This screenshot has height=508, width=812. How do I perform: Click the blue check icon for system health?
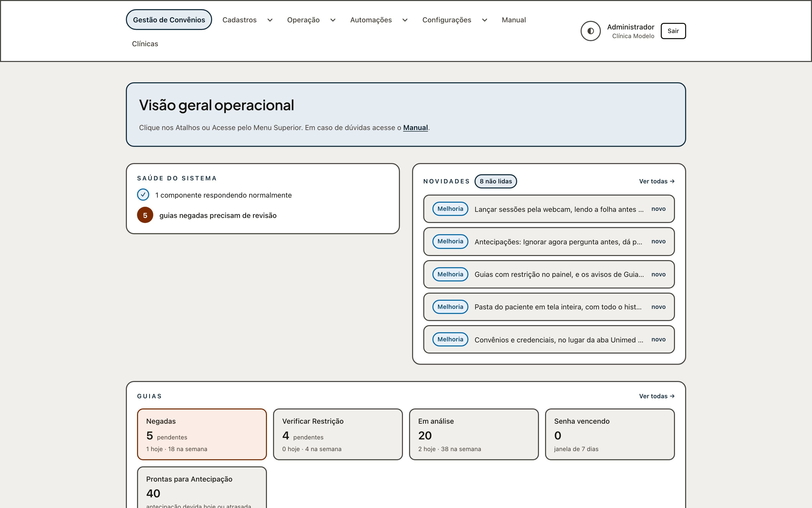click(143, 195)
